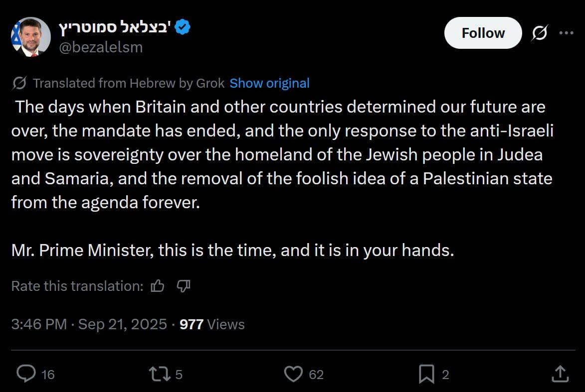Image resolution: width=585 pixels, height=392 pixels.
Task: Click the Grok icon beside Follow
Action: pyautogui.click(x=539, y=33)
